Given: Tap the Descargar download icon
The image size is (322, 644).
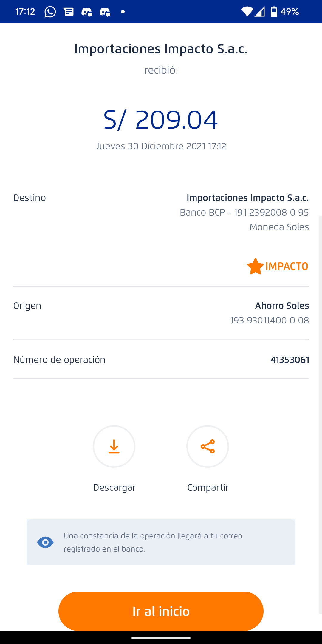Looking at the screenshot, I should [114, 446].
